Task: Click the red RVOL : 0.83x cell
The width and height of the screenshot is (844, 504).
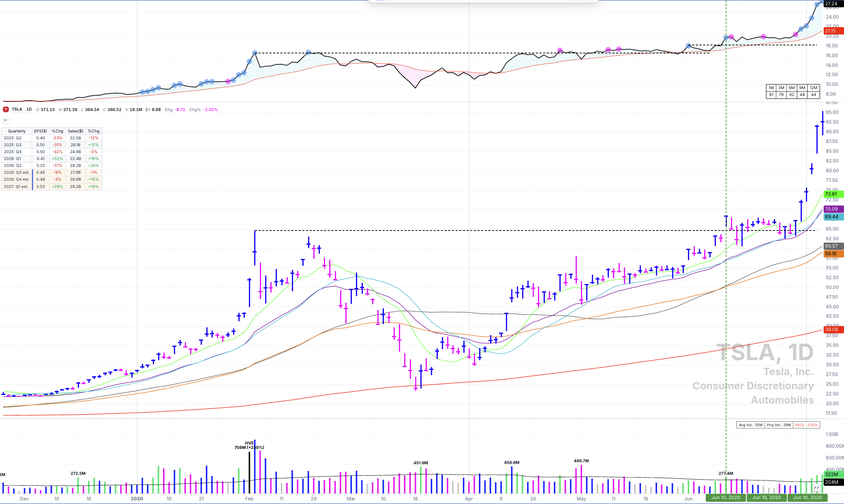Action: coord(806,425)
